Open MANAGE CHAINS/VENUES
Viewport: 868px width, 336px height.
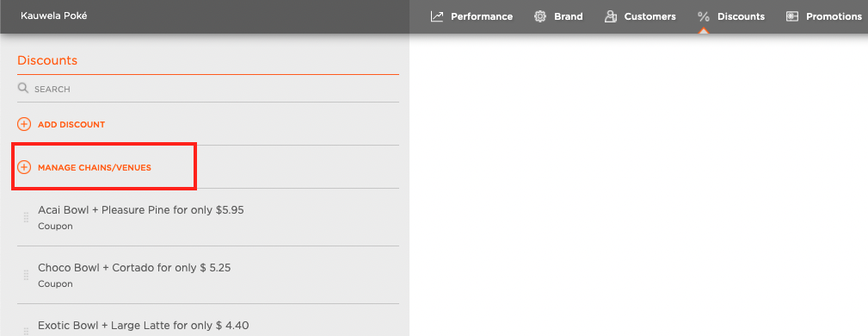coord(95,167)
